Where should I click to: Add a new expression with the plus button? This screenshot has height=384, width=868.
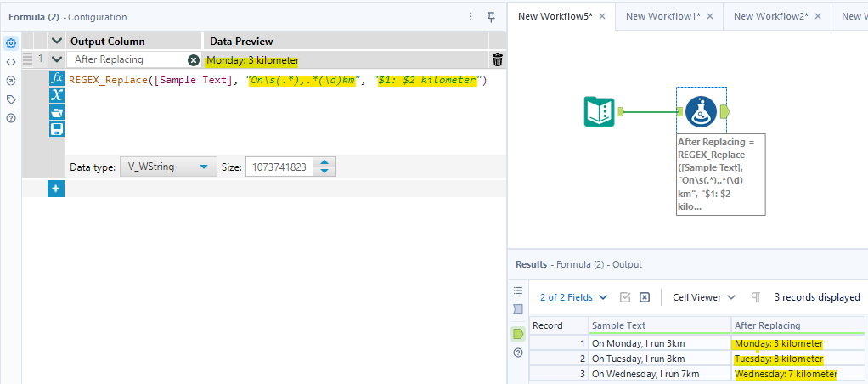click(56, 189)
